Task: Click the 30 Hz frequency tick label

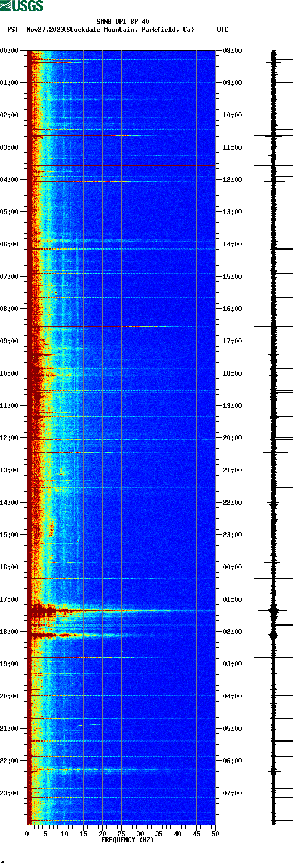Action: point(140,834)
